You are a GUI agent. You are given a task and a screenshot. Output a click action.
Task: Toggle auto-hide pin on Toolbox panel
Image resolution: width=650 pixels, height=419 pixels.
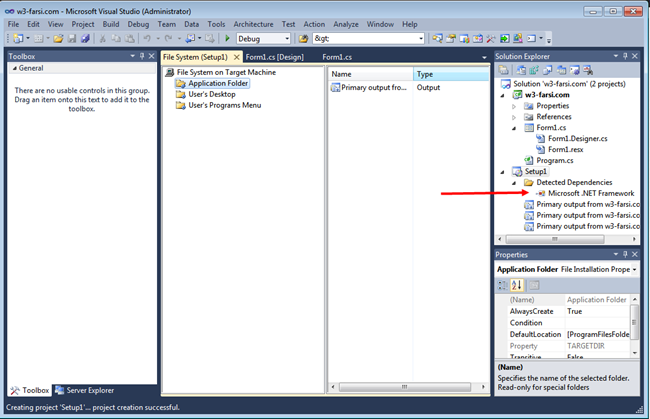coord(142,56)
